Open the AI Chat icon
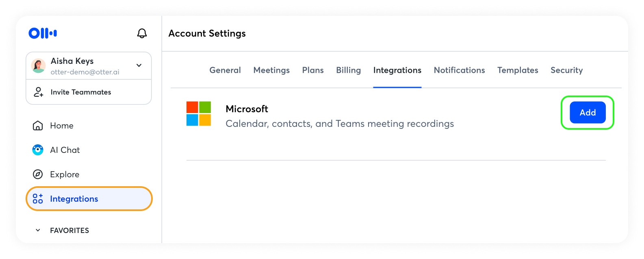 coord(38,150)
